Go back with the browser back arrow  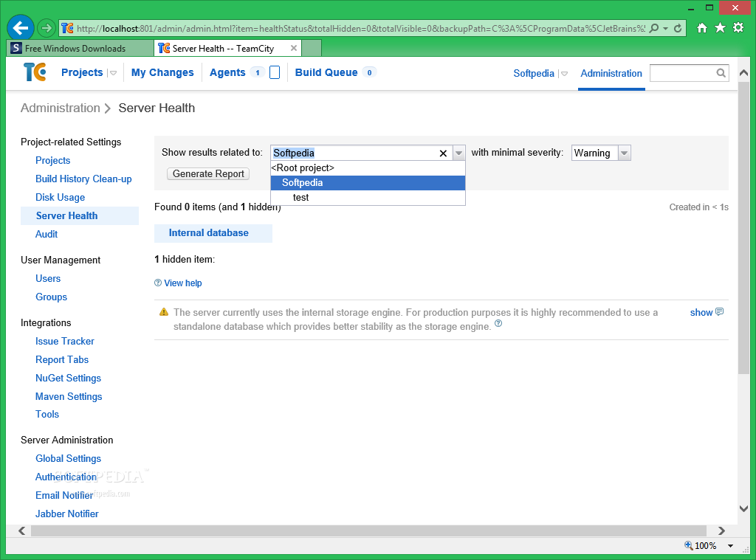[x=20, y=28]
